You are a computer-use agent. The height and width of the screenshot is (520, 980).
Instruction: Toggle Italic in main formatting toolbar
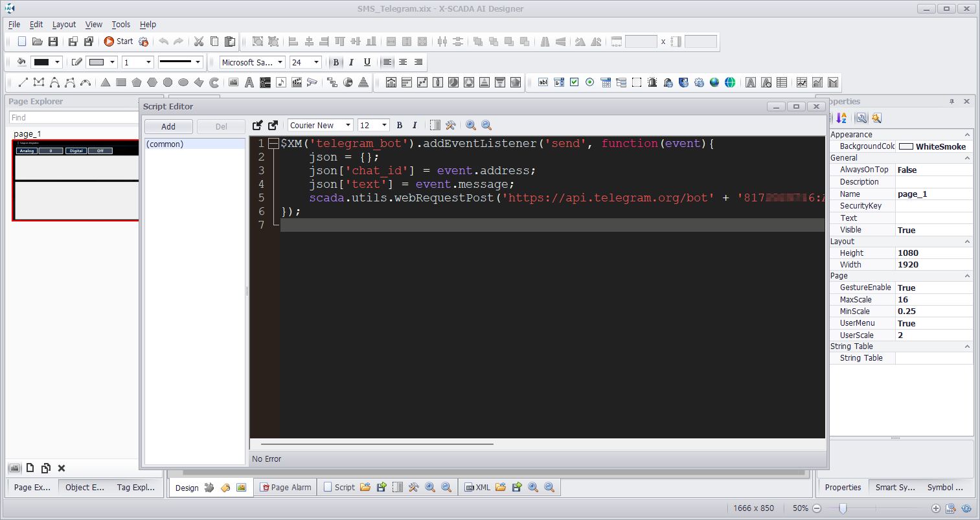point(351,62)
